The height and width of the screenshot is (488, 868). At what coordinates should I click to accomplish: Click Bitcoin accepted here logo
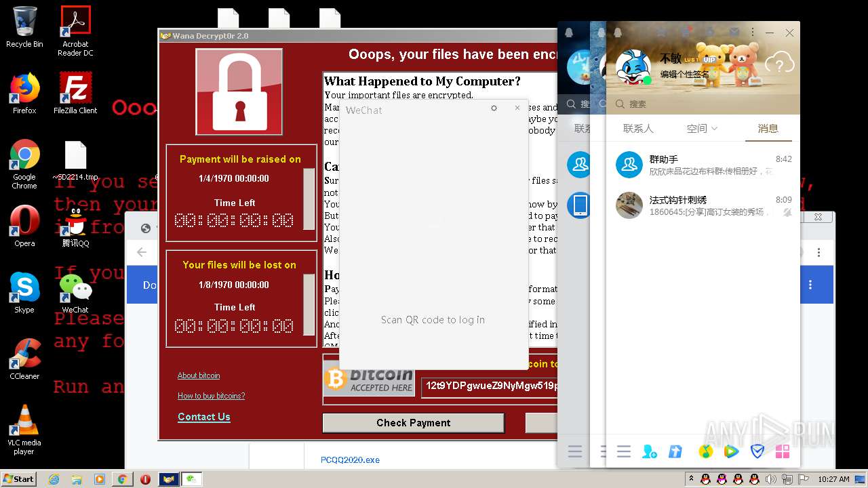click(x=370, y=380)
